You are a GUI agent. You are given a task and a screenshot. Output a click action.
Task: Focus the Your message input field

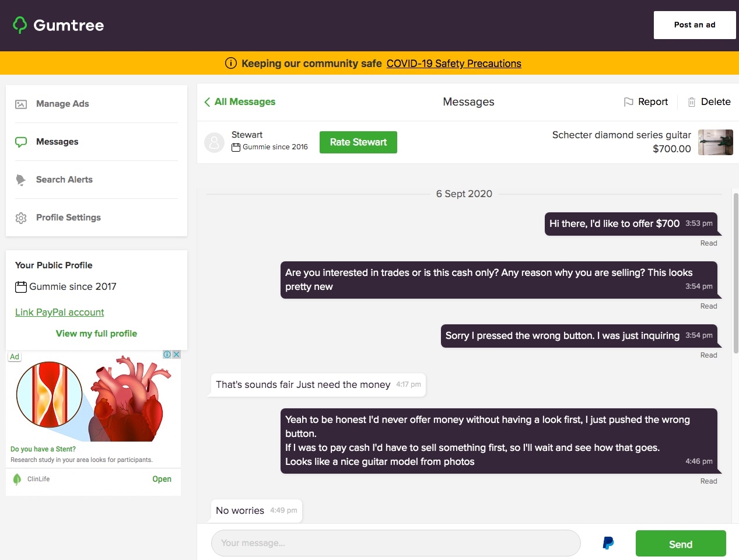point(395,543)
